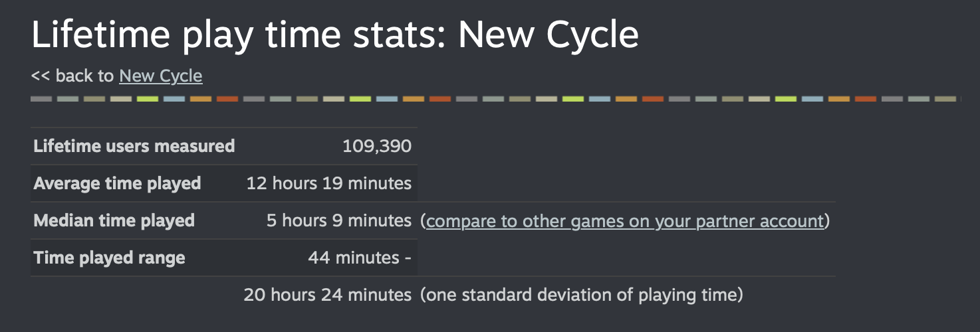Image resolution: width=980 pixels, height=332 pixels.
Task: Click the leftmost cream-colored divider dash
Action: (121, 99)
